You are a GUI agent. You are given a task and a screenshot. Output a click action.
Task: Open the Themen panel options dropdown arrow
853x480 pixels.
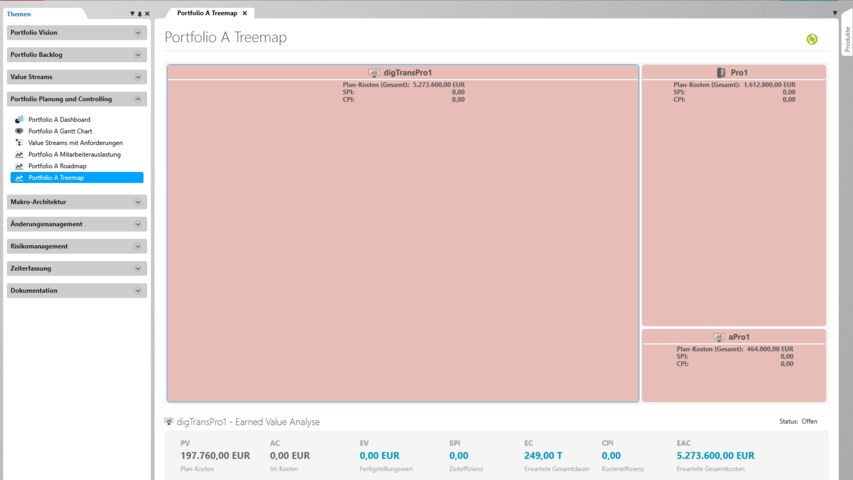(132, 14)
